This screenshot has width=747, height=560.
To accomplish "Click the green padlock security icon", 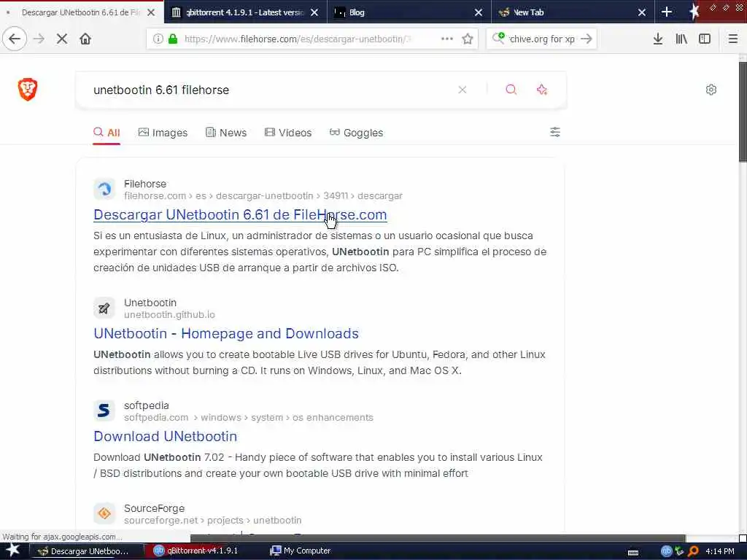I will [173, 39].
